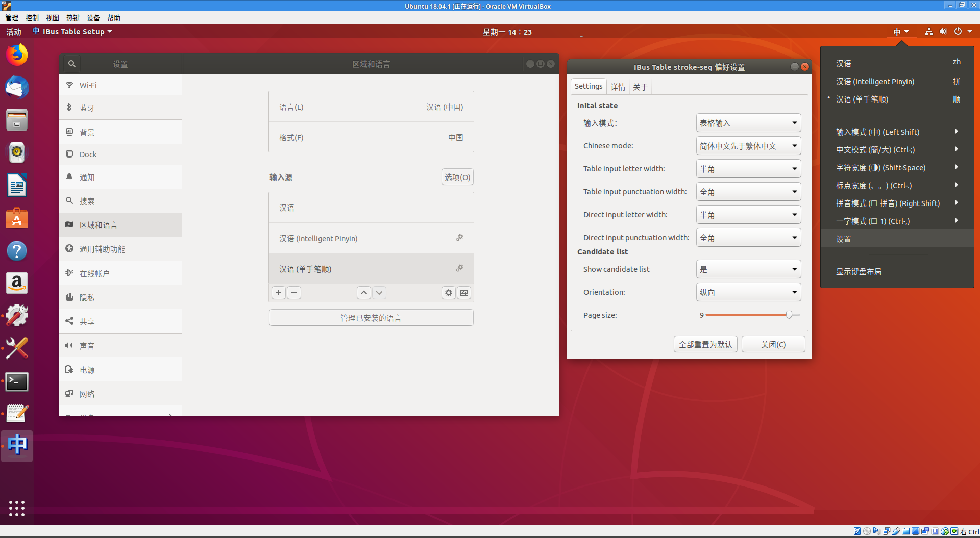
Task: Select 汉语 (Intelligent Pinyin) in input menu
Action: [897, 82]
